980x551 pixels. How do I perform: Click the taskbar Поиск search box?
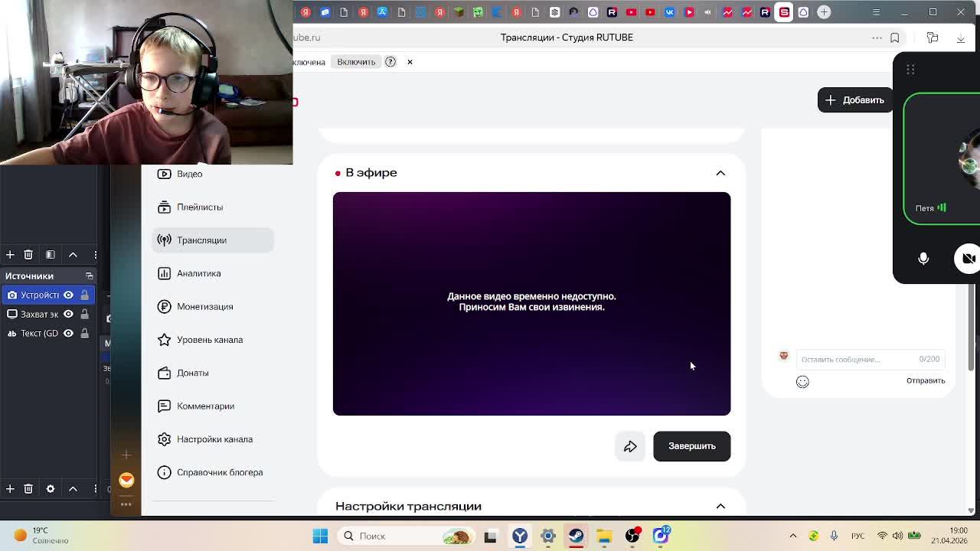tap(407, 536)
